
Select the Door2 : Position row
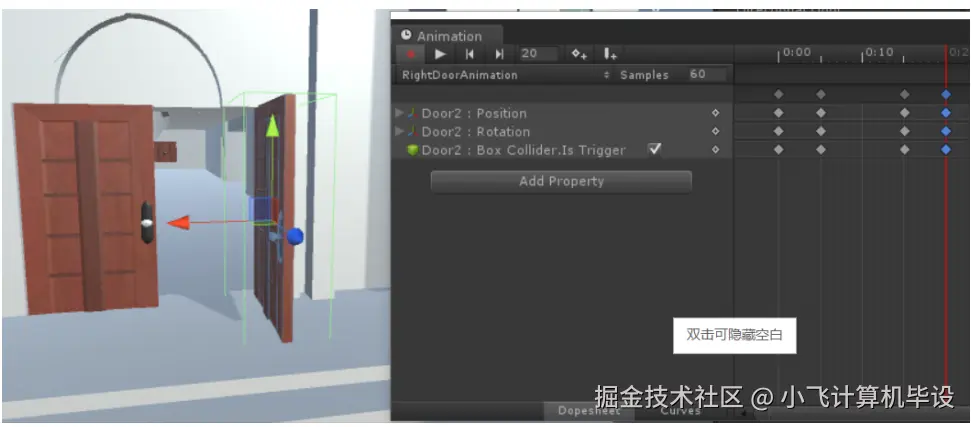point(563,113)
